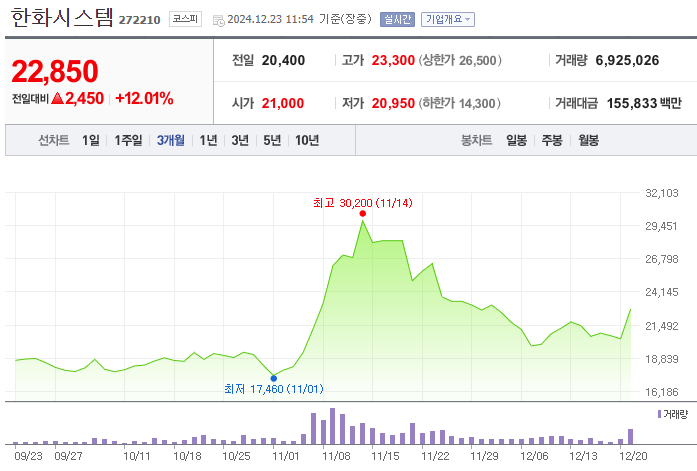Screen dimensions: 697x471
Task: Click the 상한가 26,500 text
Action: [460, 60]
